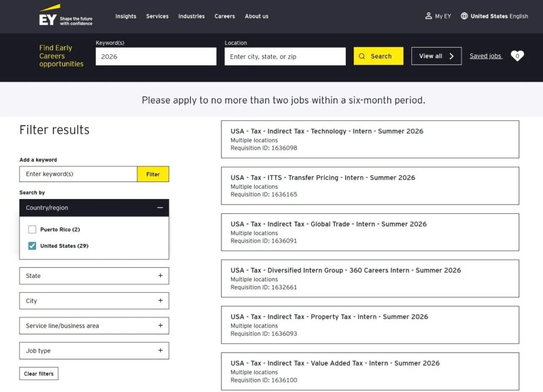Click the two jobs six-month notice text
This screenshot has height=392, width=543.
pyautogui.click(x=283, y=100)
